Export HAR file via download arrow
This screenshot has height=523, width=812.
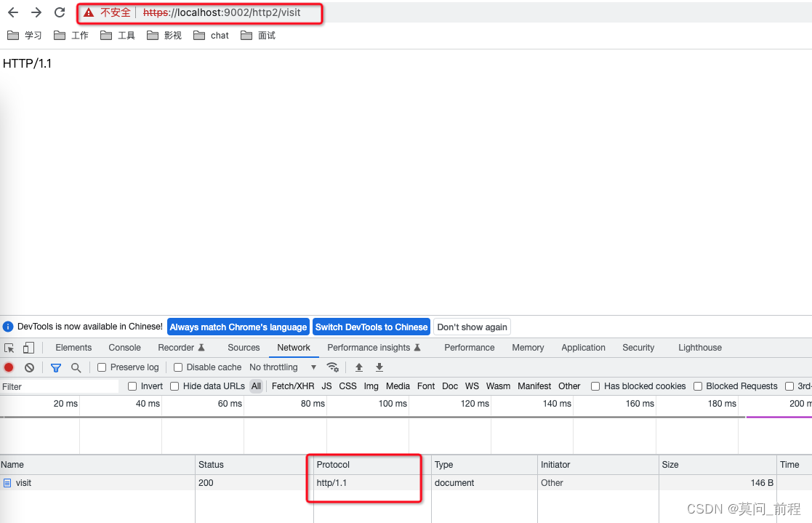(379, 367)
